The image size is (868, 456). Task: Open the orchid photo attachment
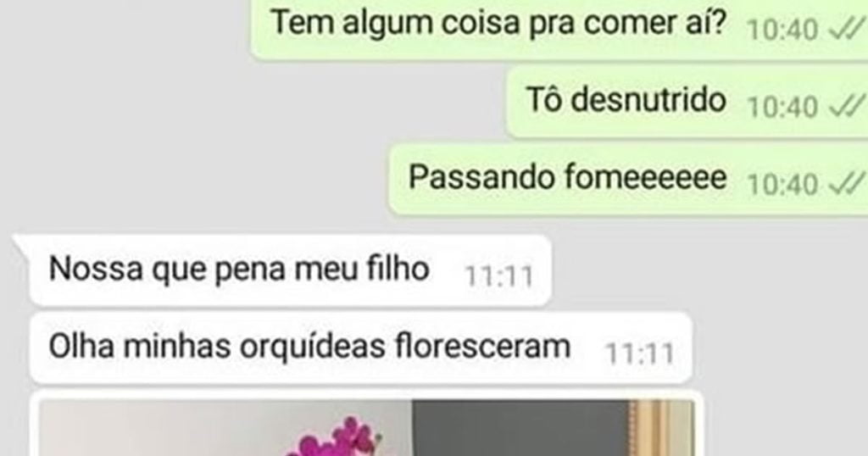coord(366,426)
